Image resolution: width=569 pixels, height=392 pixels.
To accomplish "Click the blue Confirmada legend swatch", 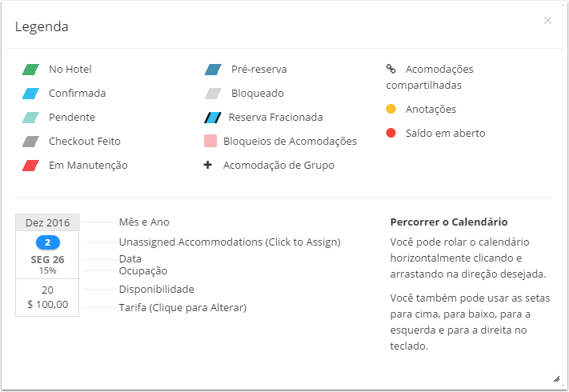I will coord(31,93).
